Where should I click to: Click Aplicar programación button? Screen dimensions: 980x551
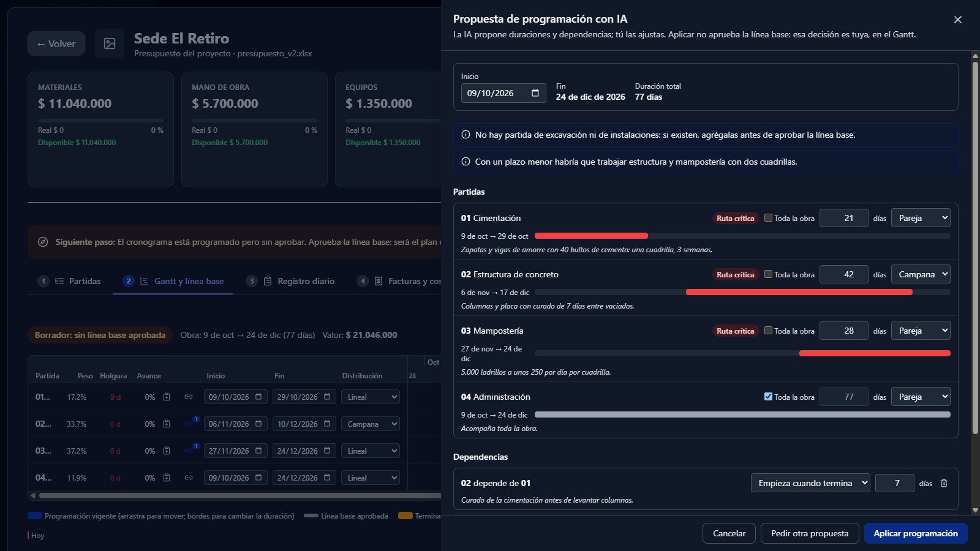point(916,533)
